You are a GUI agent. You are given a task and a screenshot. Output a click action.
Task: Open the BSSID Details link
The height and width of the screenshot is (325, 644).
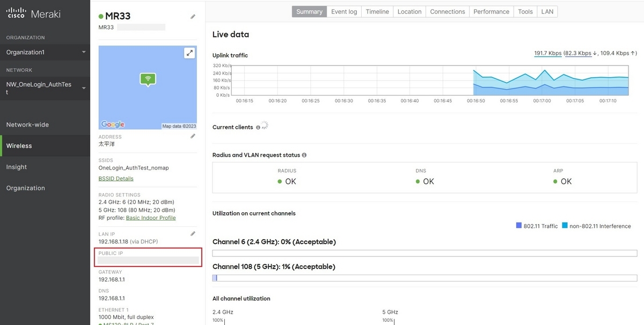pyautogui.click(x=116, y=179)
